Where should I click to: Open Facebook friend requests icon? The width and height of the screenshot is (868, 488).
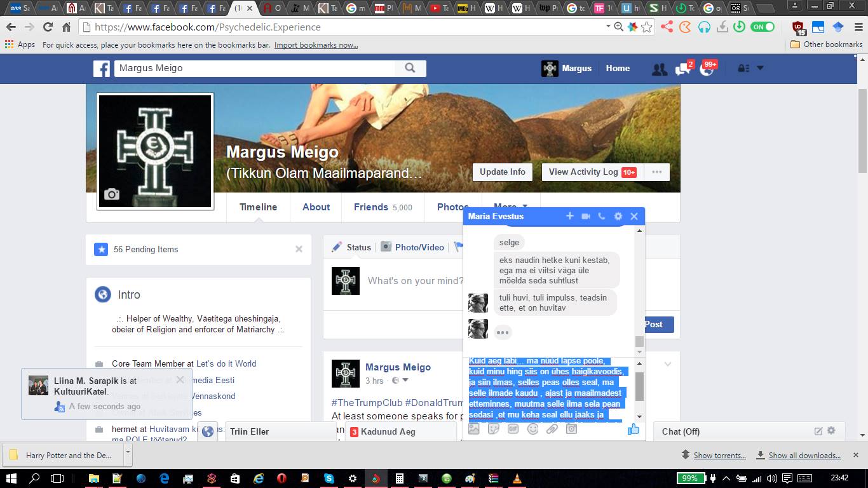(660, 69)
